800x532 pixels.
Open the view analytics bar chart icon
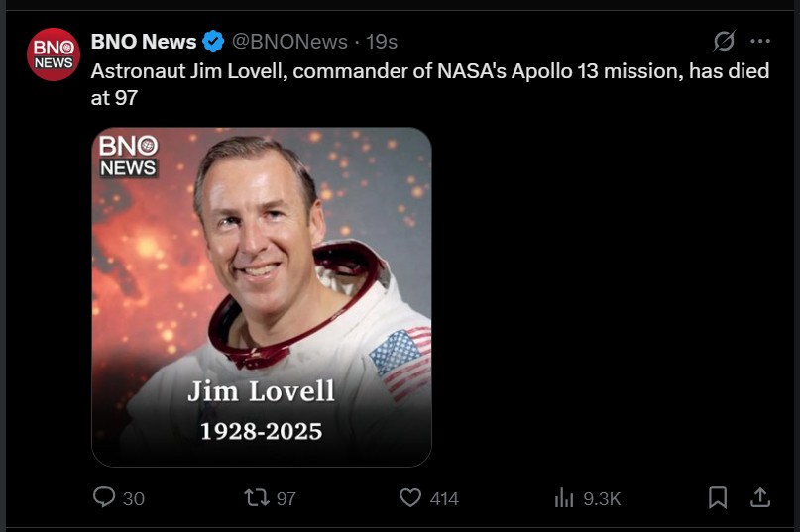564,498
